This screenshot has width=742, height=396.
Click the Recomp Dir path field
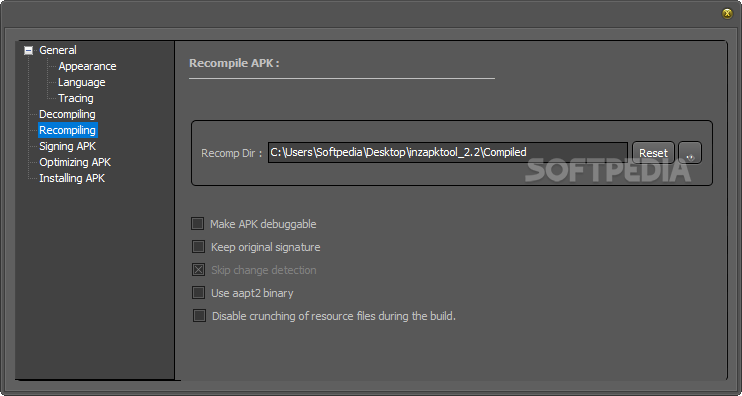pos(448,152)
